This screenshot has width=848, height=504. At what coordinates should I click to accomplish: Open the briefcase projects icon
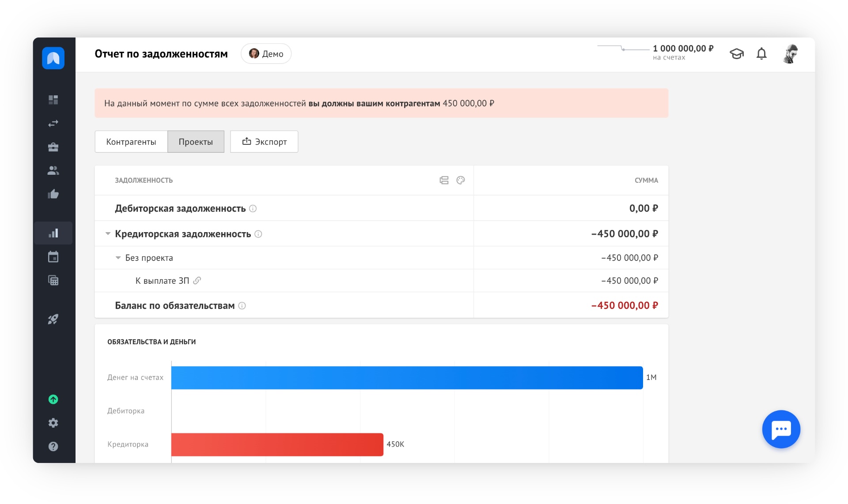pos(53,147)
